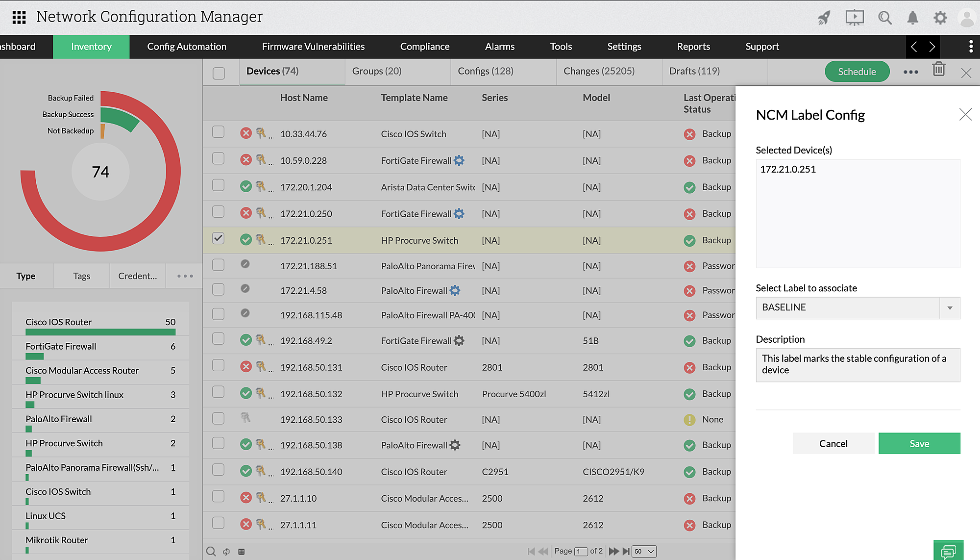Image resolution: width=980 pixels, height=560 pixels.
Task: Open rows-per-page 50 dropdown
Action: point(644,551)
